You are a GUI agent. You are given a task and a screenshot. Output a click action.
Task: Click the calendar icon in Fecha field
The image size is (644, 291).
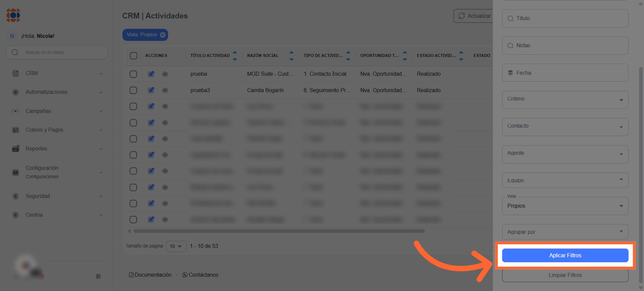(510, 73)
